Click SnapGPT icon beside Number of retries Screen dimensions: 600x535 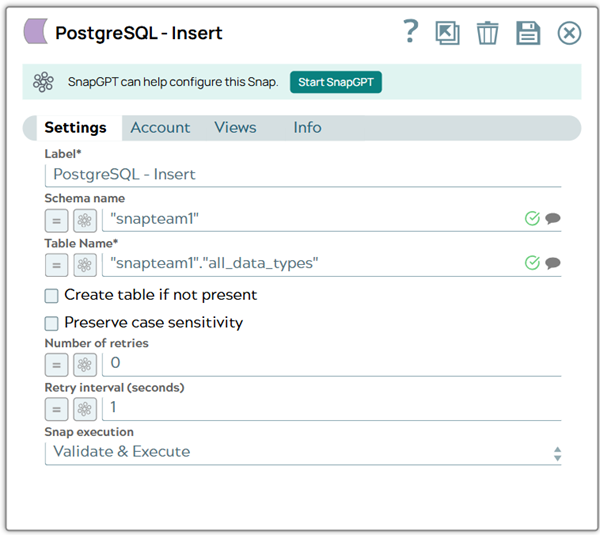(x=85, y=365)
